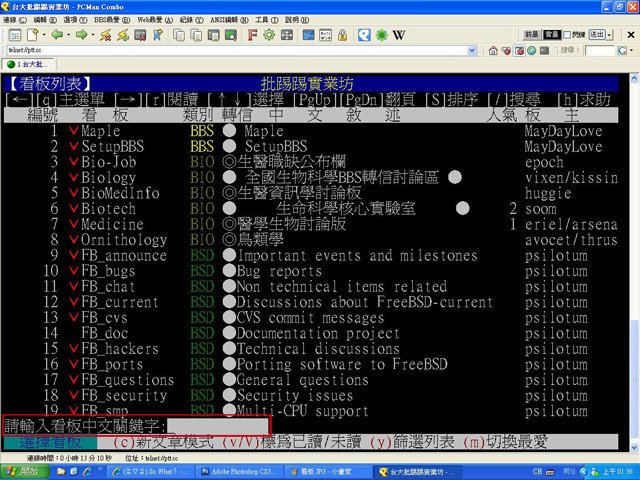Click the system tray clock 上午 01:36
This screenshot has height=480, width=640.
click(x=618, y=472)
